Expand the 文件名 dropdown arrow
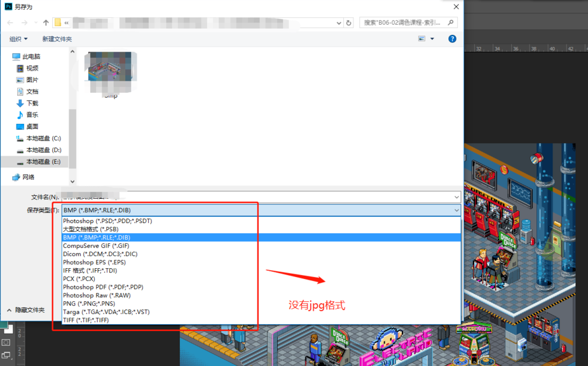The height and width of the screenshot is (366, 588). [x=456, y=197]
